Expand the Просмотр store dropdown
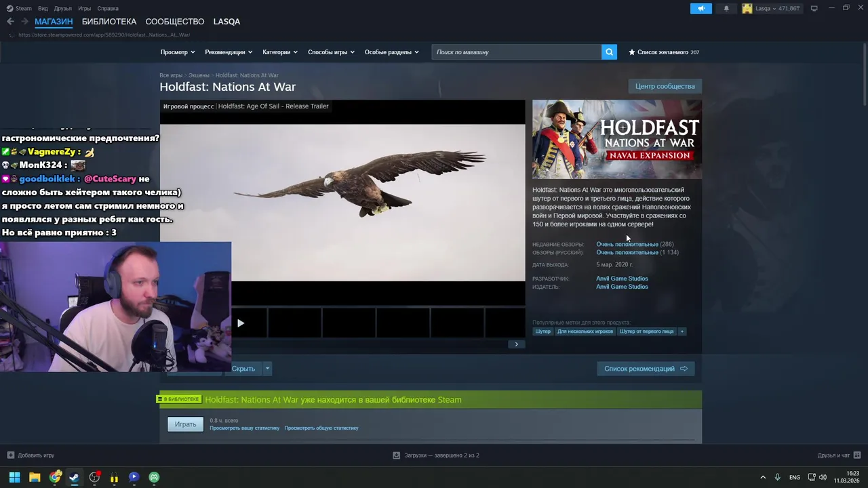 (178, 52)
